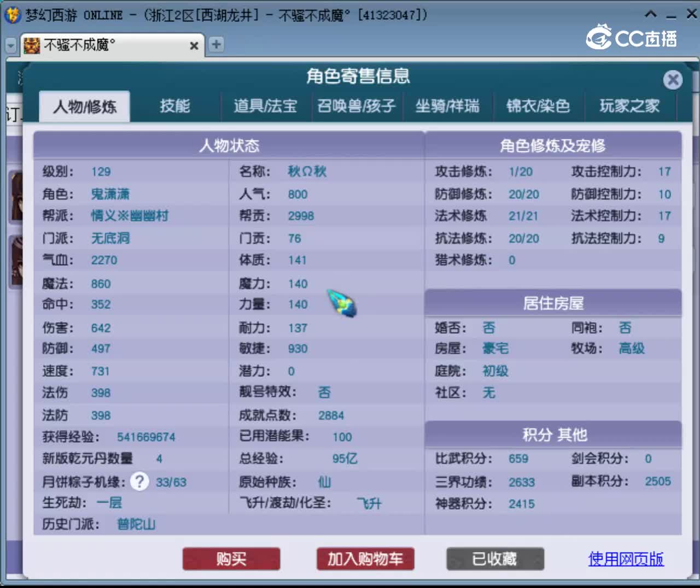Click the 成就点数 value 2884
Viewport: 700px width, 588px height.
click(331, 416)
